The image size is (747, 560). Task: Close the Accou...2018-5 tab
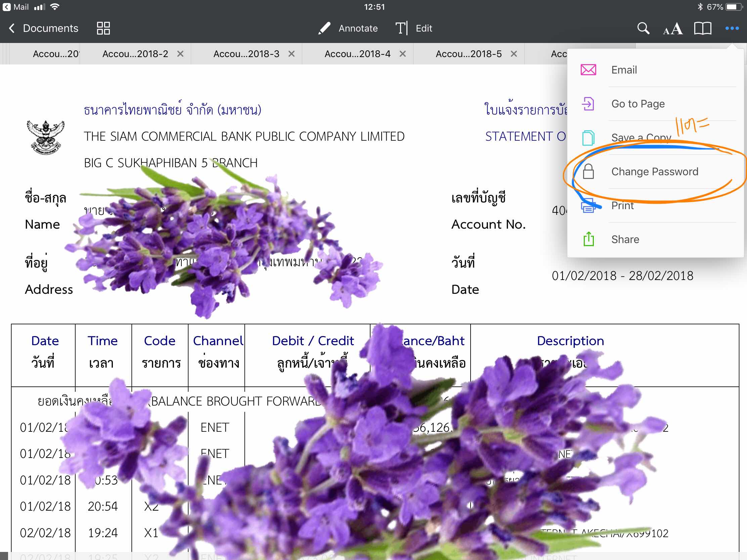click(514, 54)
